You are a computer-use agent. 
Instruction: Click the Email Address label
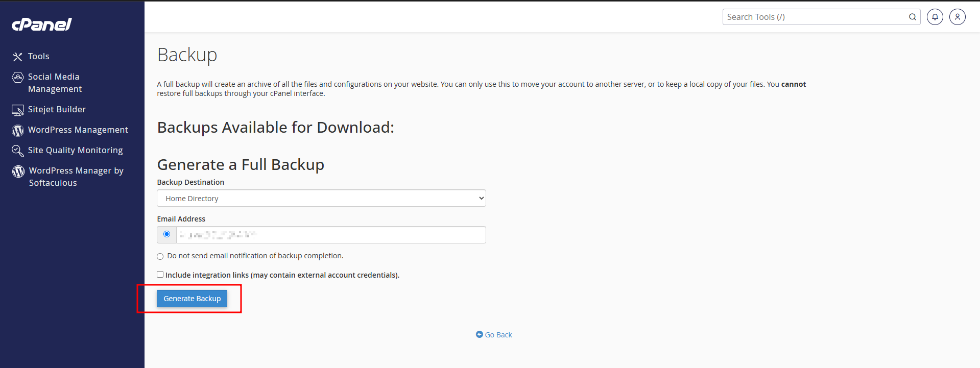[181, 219]
